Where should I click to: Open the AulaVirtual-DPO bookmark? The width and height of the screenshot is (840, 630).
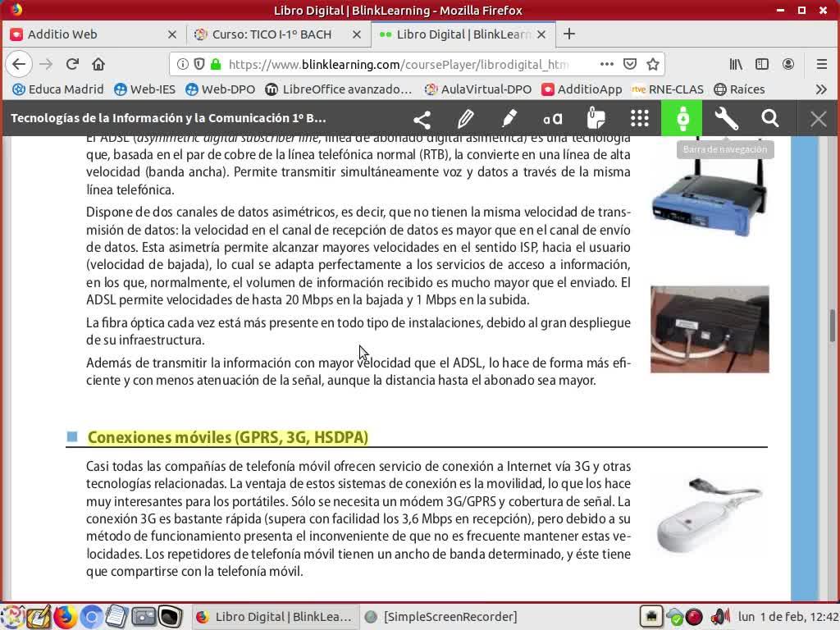(478, 89)
